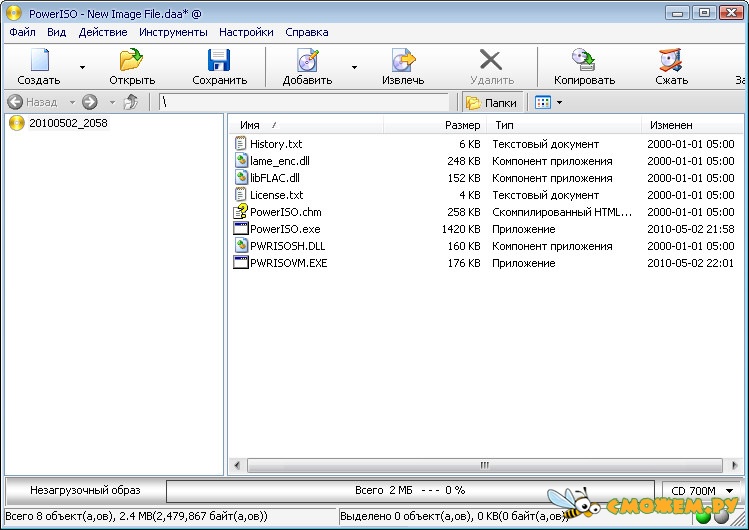Click the 2010-05-02 22:01 date cell

pyautogui.click(x=690, y=263)
